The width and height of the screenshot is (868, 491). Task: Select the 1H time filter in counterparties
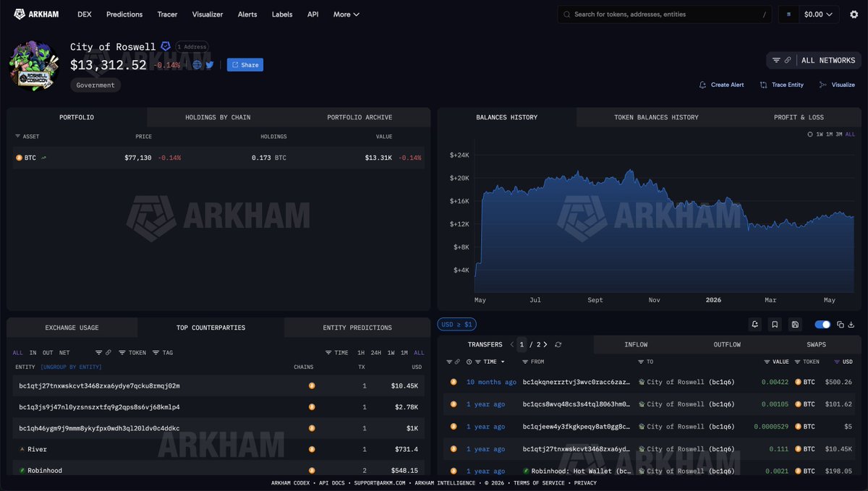(x=361, y=353)
